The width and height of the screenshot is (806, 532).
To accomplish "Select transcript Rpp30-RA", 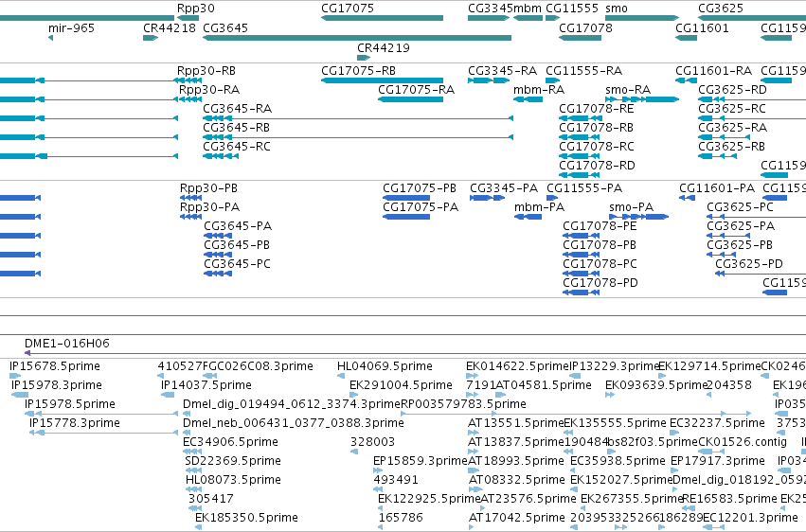I will pyautogui.click(x=209, y=90).
